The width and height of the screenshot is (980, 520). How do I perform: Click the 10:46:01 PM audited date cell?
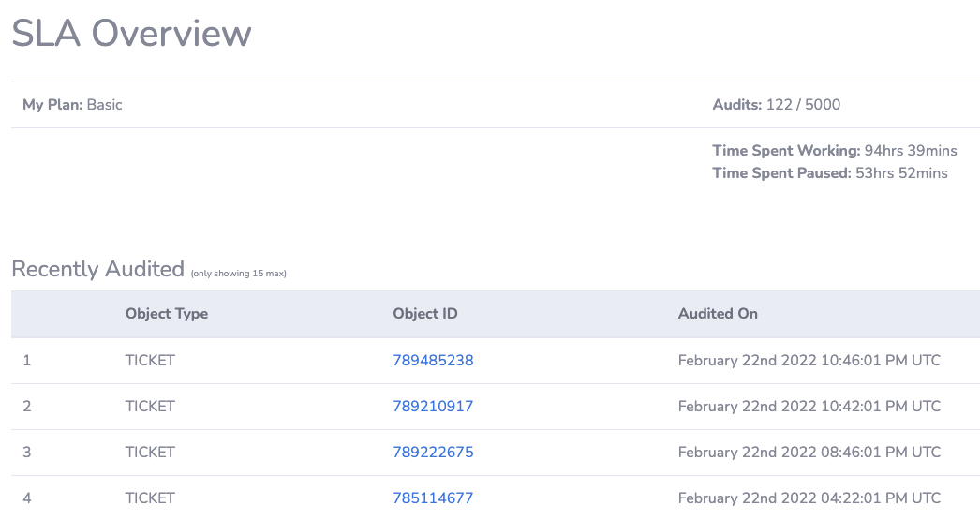click(x=809, y=361)
